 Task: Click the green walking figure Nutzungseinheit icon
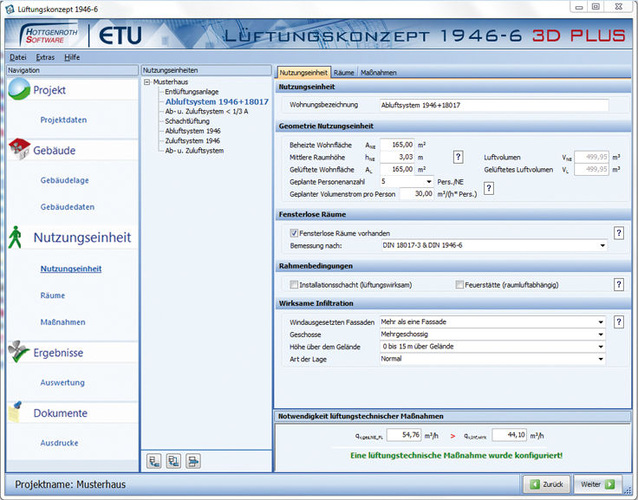tap(17, 238)
